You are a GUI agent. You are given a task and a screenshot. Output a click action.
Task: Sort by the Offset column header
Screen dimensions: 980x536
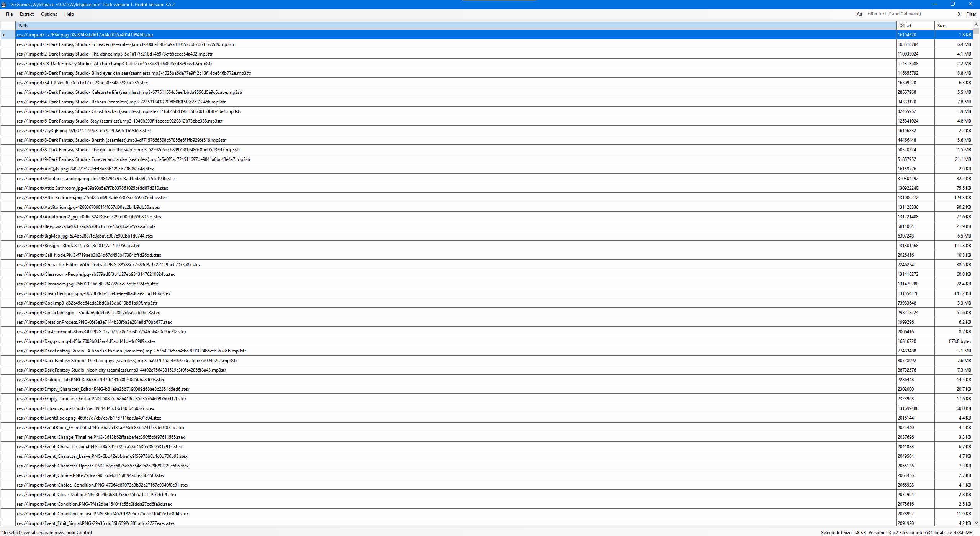[x=915, y=26]
